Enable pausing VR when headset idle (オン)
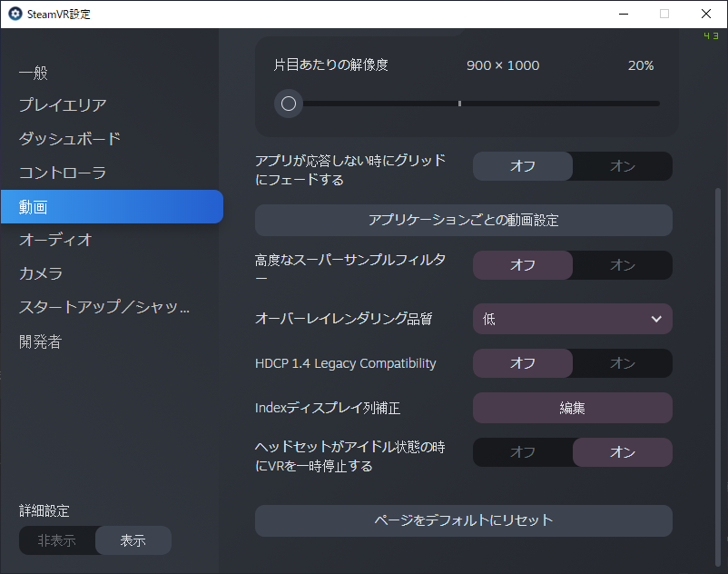The height and width of the screenshot is (574, 728). [x=623, y=452]
